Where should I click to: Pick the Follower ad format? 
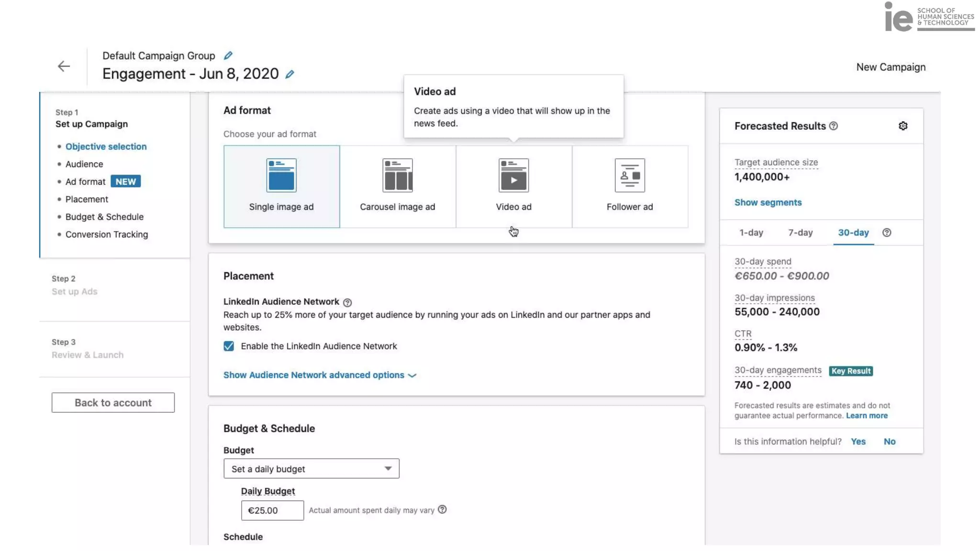[x=629, y=187]
